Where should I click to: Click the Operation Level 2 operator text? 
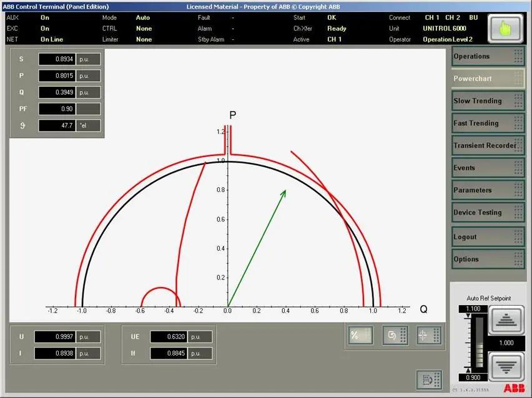[448, 39]
